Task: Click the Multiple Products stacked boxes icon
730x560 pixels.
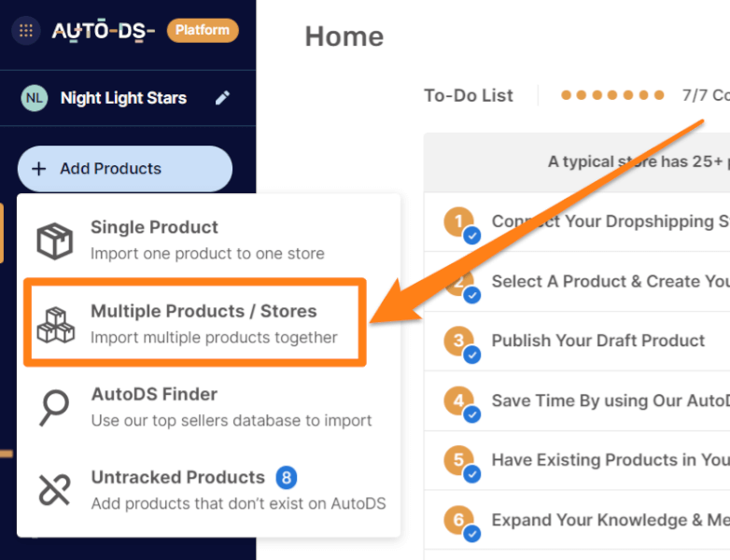Action: pos(55,324)
